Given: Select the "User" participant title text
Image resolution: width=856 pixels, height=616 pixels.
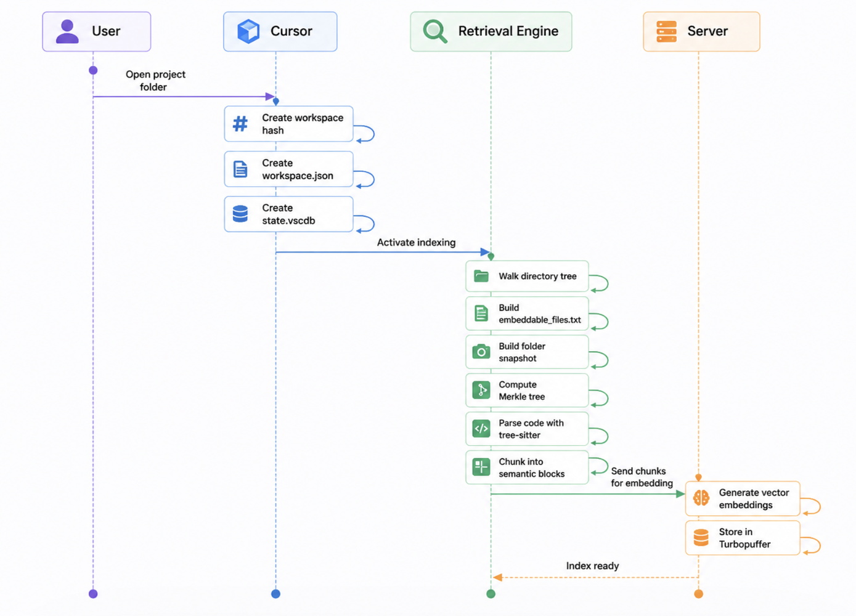Looking at the screenshot, I should pos(106,31).
